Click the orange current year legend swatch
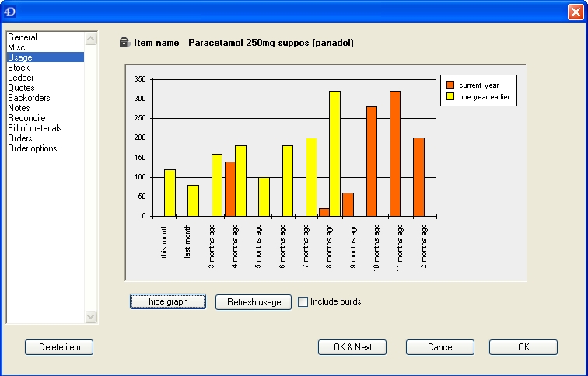Viewport: 588px width, 376px height. (450, 85)
